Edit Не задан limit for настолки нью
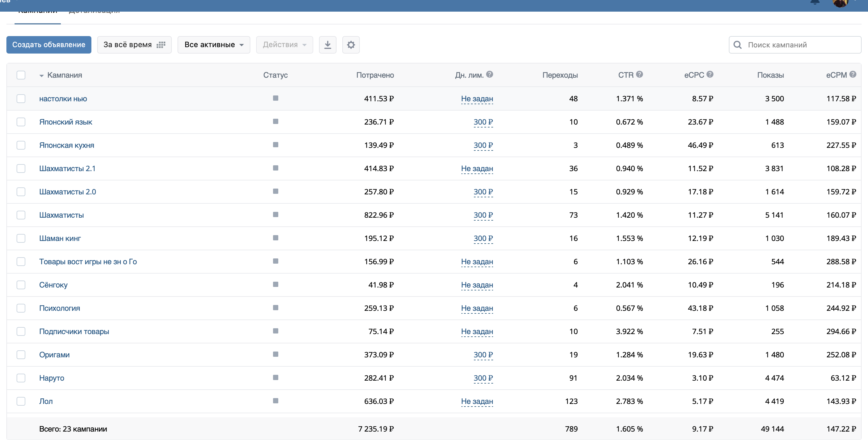The height and width of the screenshot is (440, 868). (x=476, y=99)
